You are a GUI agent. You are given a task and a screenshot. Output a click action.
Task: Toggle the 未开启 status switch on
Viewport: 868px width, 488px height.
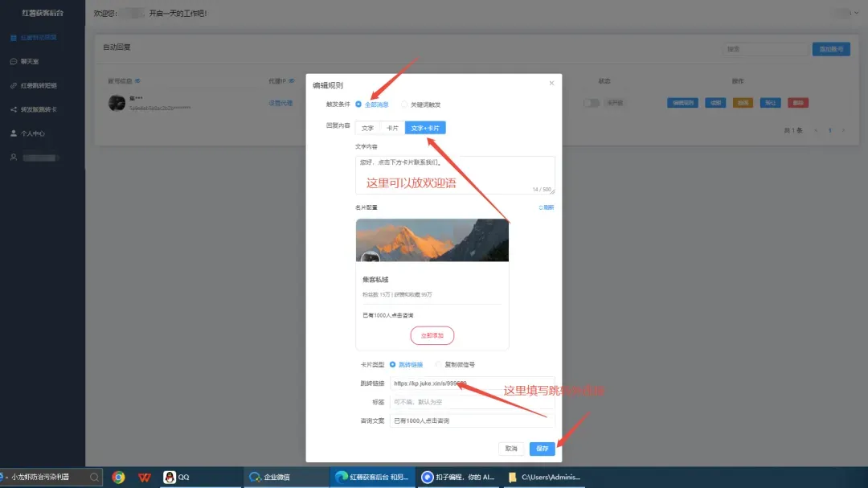[593, 103]
